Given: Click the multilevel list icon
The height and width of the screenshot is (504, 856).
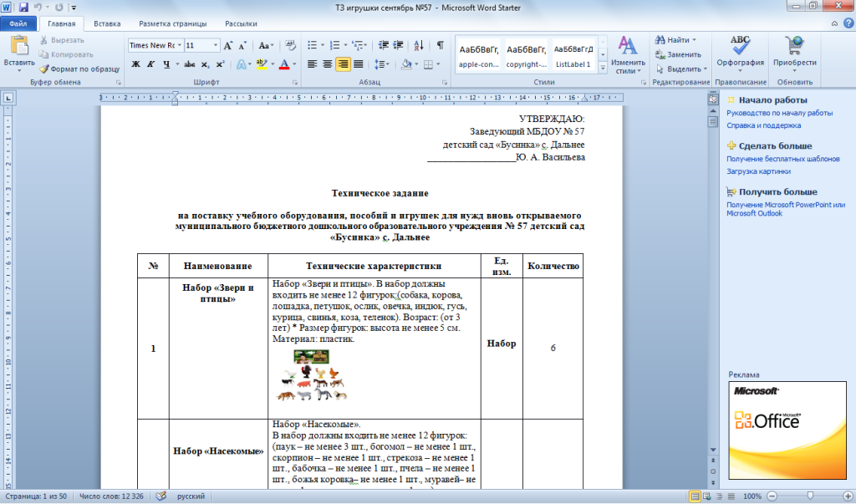Looking at the screenshot, I should click(x=357, y=45).
